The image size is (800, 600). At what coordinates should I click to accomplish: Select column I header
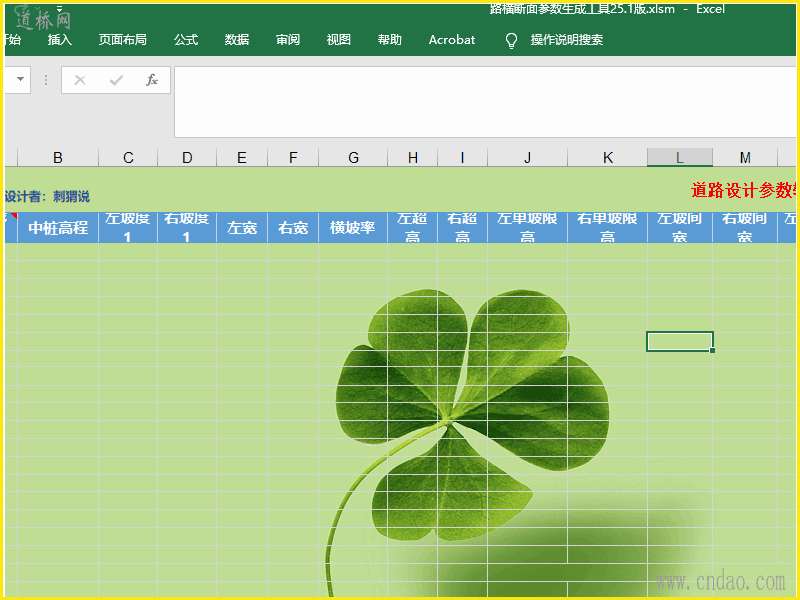point(463,158)
